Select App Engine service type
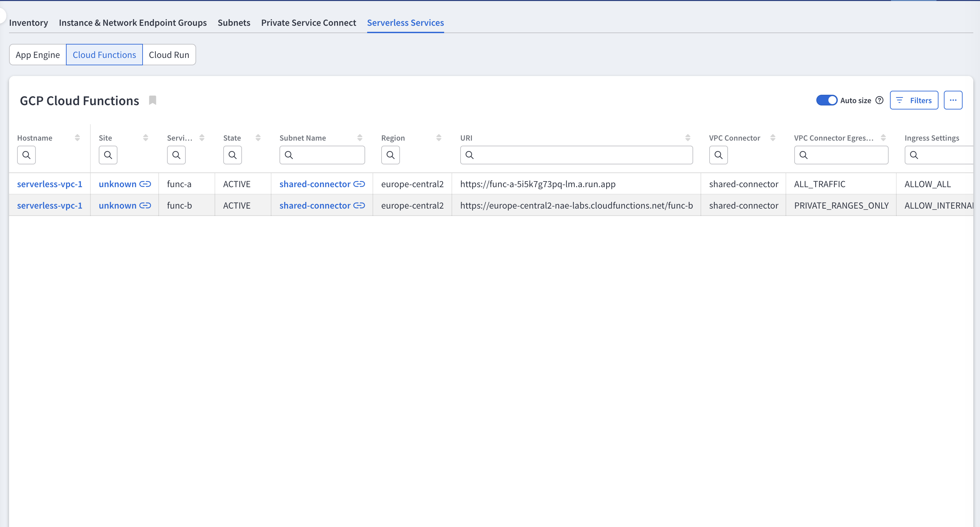980x527 pixels. coord(38,55)
